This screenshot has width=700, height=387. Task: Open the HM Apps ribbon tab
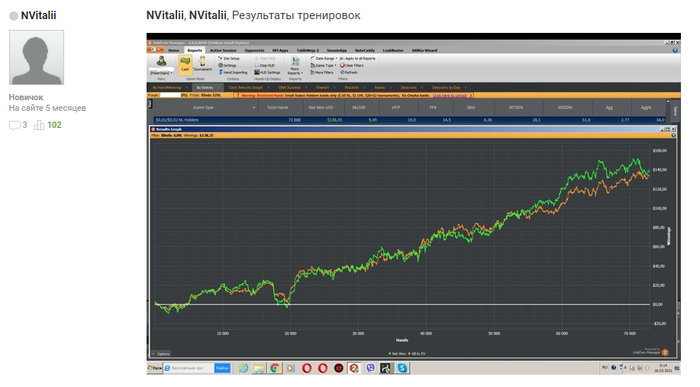point(280,50)
